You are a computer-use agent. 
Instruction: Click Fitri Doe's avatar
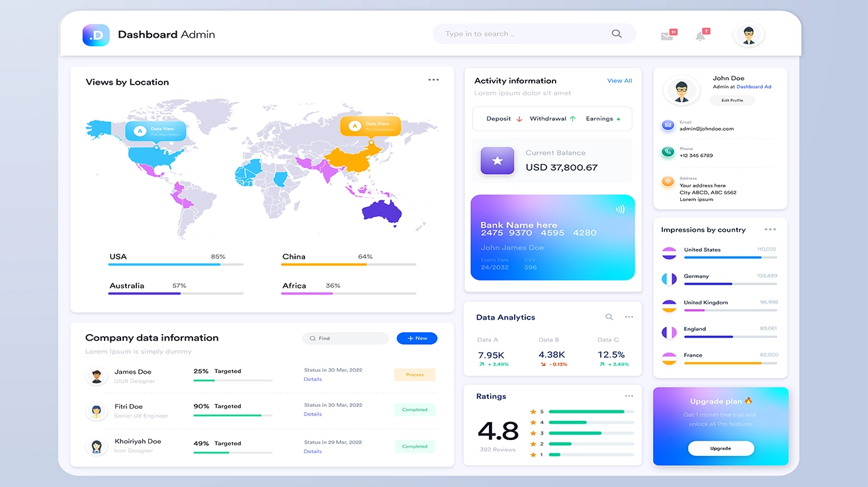tap(97, 411)
